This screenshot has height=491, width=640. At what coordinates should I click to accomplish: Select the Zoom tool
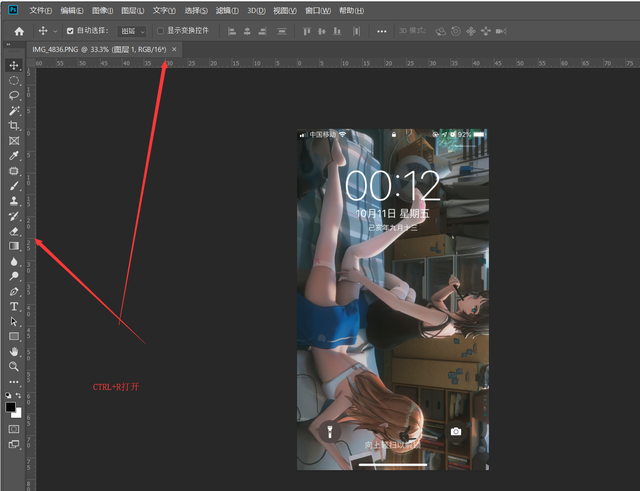[x=14, y=366]
